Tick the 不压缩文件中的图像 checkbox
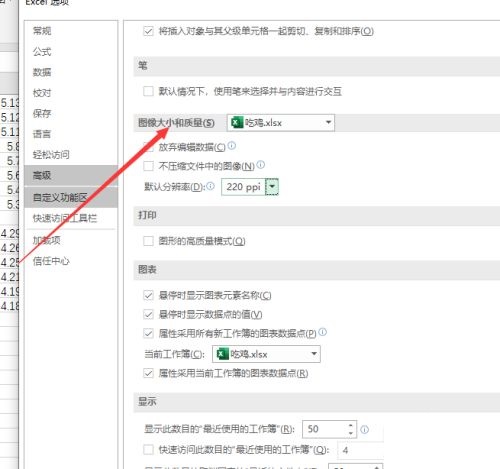The width and height of the screenshot is (500, 469). point(148,166)
